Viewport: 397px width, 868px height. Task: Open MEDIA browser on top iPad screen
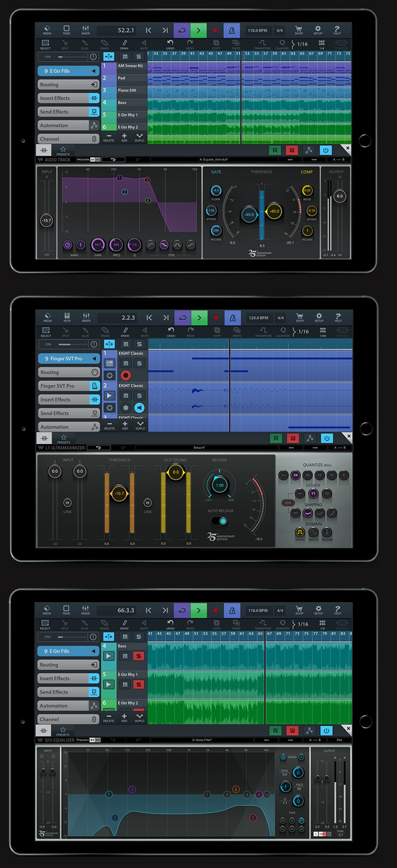click(47, 30)
